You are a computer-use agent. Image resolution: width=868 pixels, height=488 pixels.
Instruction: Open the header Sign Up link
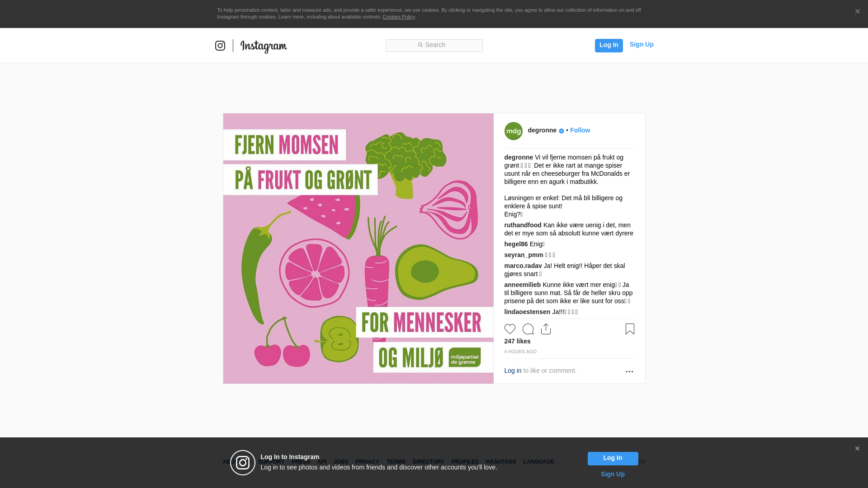pyautogui.click(x=642, y=44)
